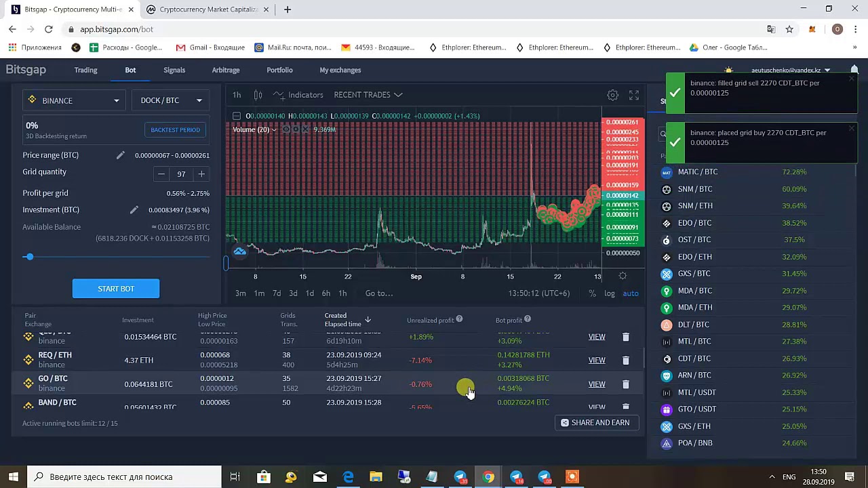Open Mail app from taskbar

[319, 476]
